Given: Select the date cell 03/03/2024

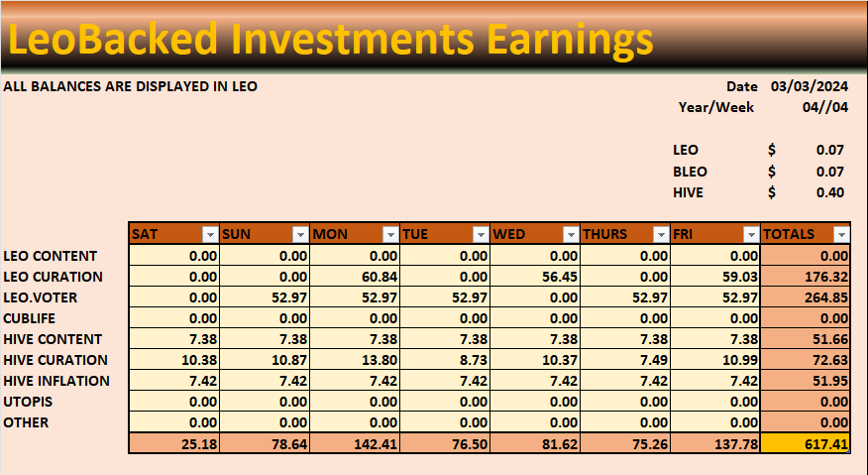Looking at the screenshot, I should tap(809, 86).
